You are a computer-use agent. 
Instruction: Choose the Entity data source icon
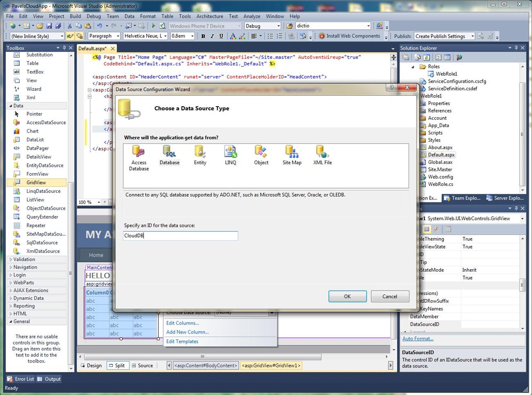click(x=200, y=156)
